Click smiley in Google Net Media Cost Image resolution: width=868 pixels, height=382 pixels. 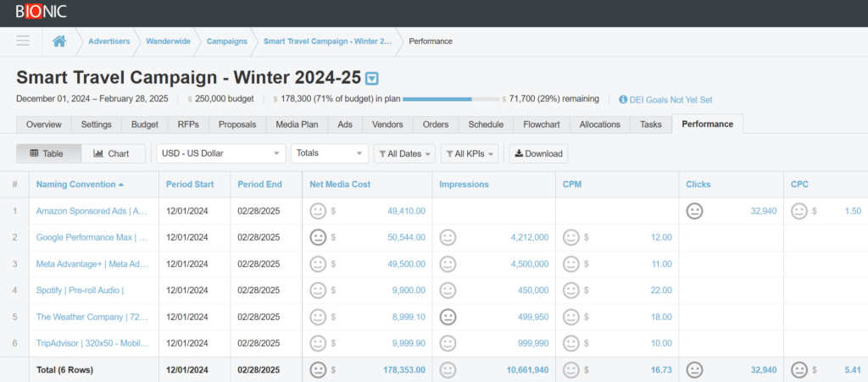coord(318,238)
